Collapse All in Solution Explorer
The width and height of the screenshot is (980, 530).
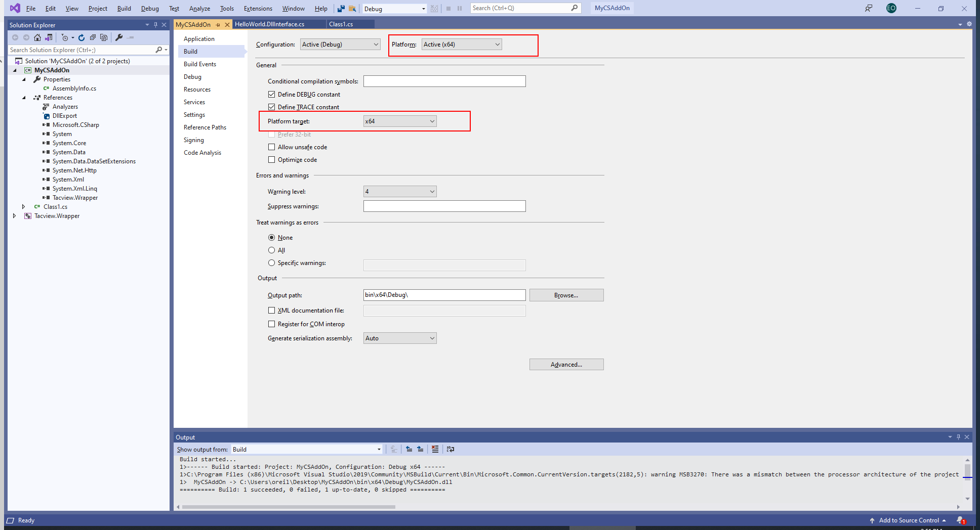(93, 37)
